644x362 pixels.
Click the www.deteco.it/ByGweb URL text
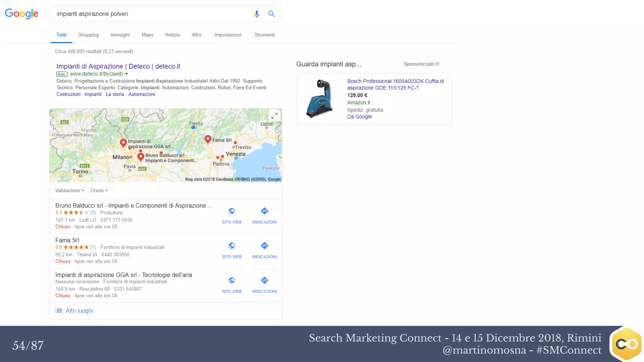[96, 74]
